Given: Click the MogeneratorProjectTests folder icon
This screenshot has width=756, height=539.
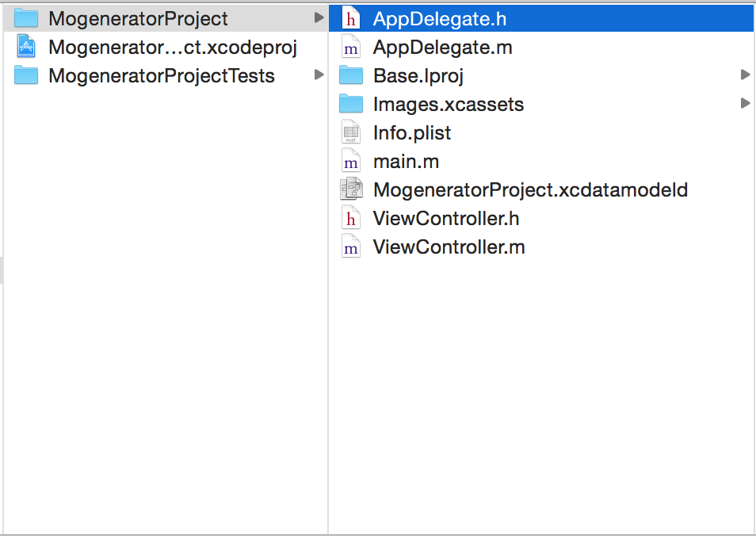Looking at the screenshot, I should [x=27, y=75].
